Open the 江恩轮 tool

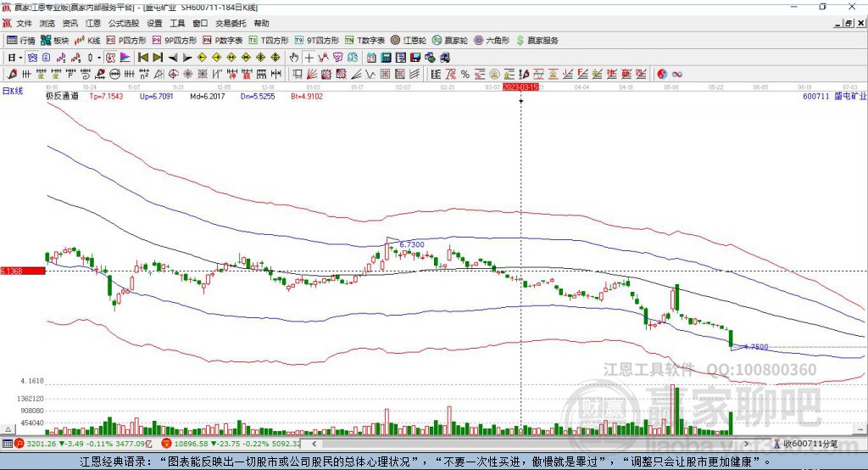(409, 41)
